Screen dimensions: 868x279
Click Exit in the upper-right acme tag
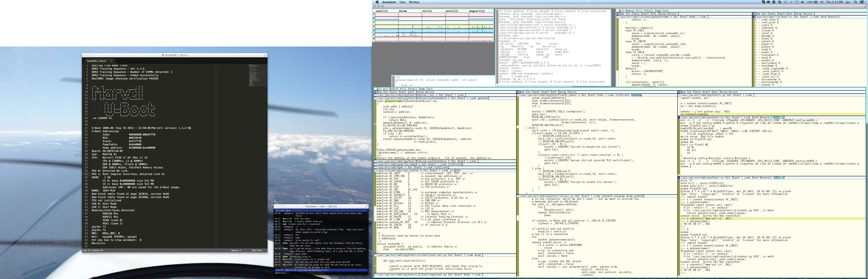tap(666, 10)
